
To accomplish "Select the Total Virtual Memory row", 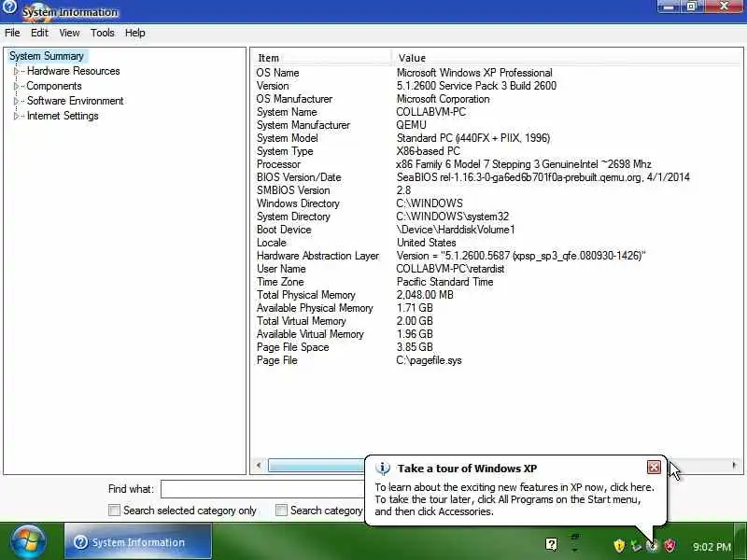I will tap(497, 321).
